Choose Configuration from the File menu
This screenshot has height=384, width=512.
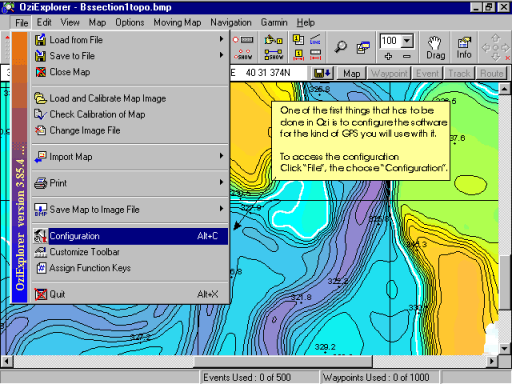click(130, 236)
